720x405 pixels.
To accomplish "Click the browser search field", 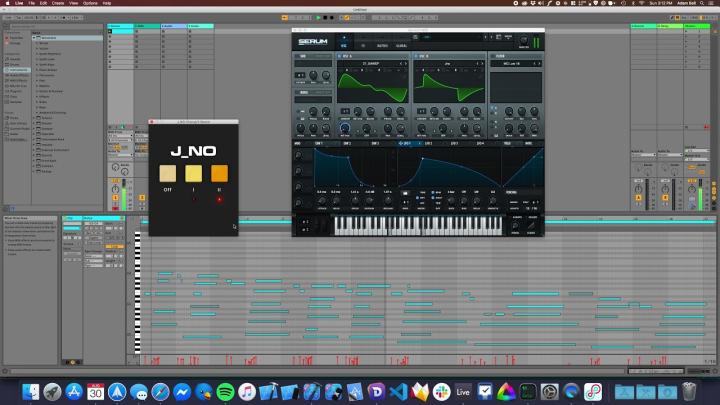I will coord(55,26).
